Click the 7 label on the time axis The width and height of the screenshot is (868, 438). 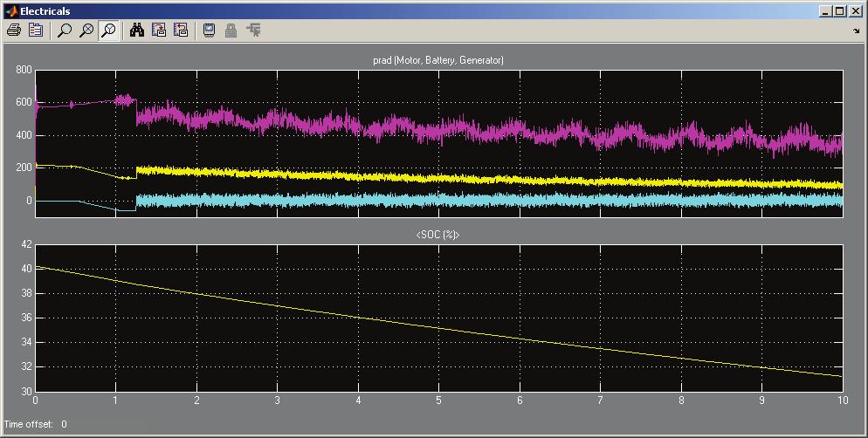point(600,400)
